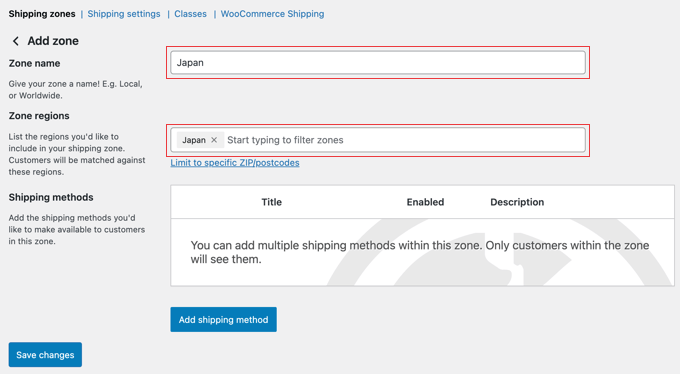This screenshot has height=374, width=680.
Task: Click the Description column header
Action: 517,202
